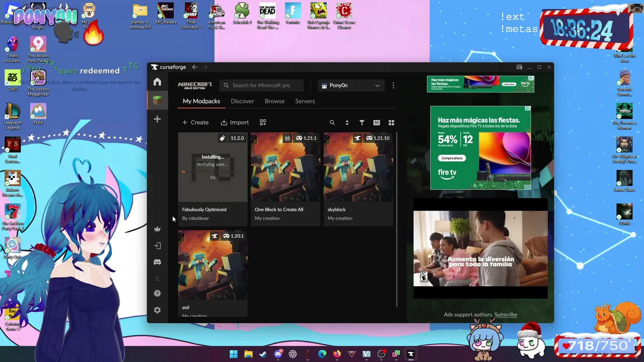Image resolution: width=644 pixels, height=362 pixels.
Task: Open the League of Legends desktop shortcut
Action: tap(13, 117)
